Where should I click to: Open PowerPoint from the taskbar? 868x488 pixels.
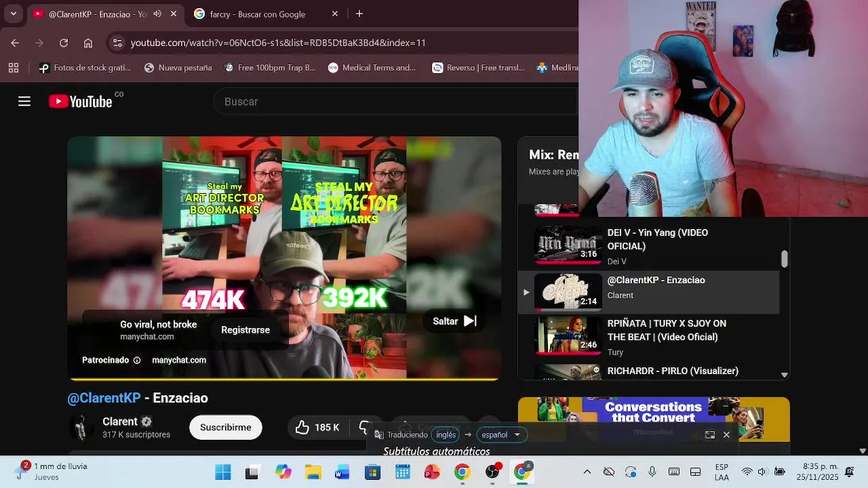click(x=432, y=472)
